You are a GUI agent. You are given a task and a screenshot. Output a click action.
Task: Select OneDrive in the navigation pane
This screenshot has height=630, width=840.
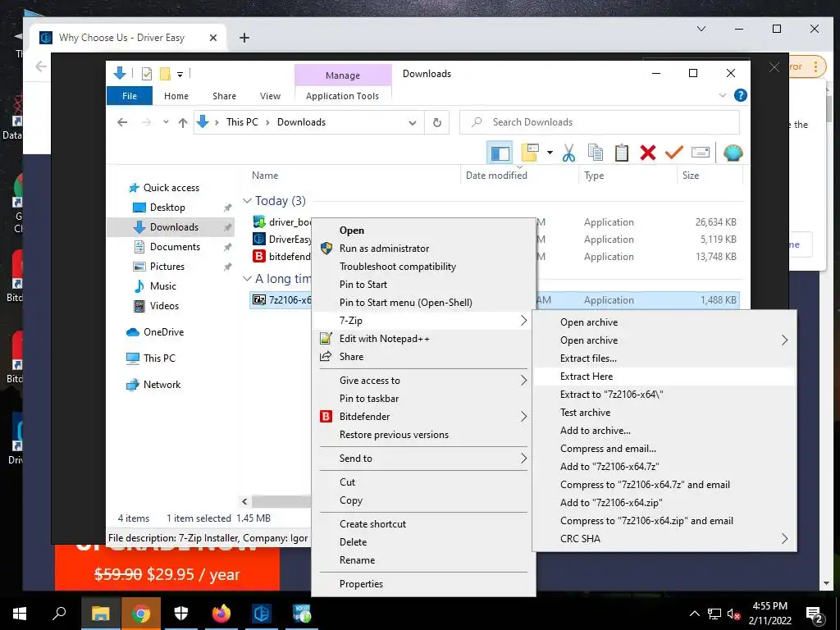(x=163, y=332)
